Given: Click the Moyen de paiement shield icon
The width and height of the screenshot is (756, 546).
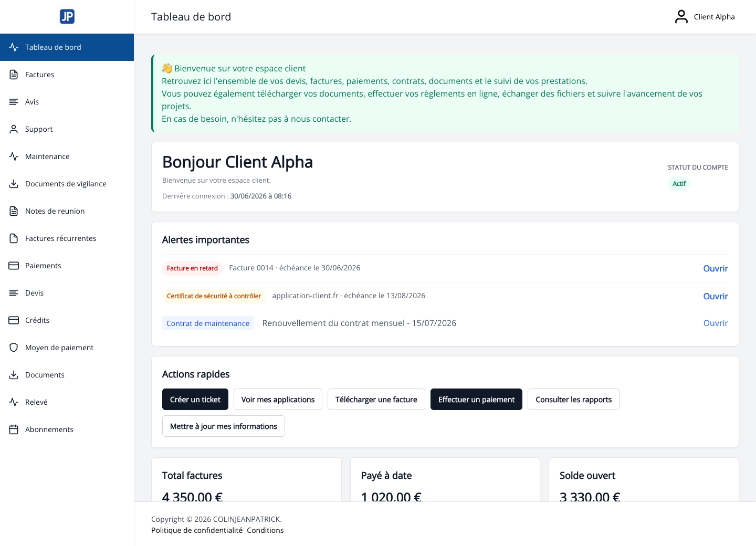Looking at the screenshot, I should click(14, 348).
